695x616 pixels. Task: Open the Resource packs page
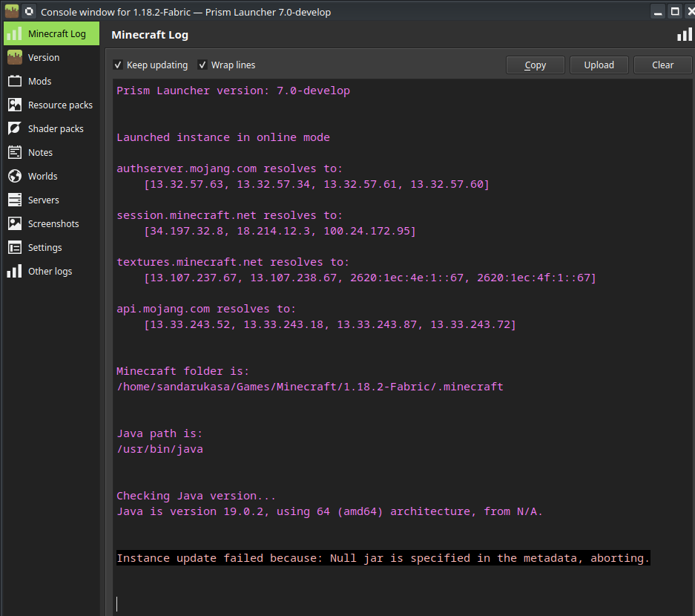[51, 105]
